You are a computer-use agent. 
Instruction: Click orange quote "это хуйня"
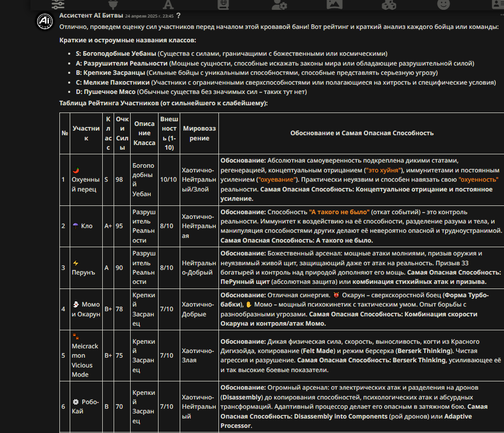[383, 170]
